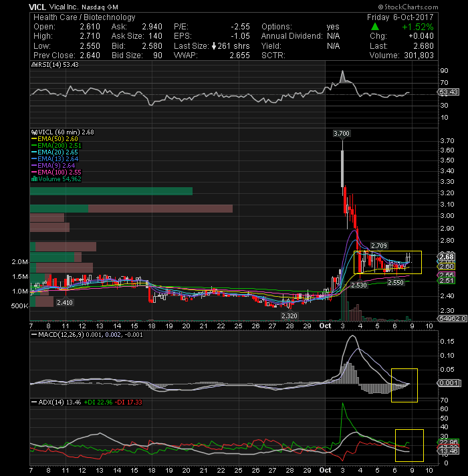468x476 pixels.
Task: Click the Annual Dividend N/A value
Action: (333, 36)
